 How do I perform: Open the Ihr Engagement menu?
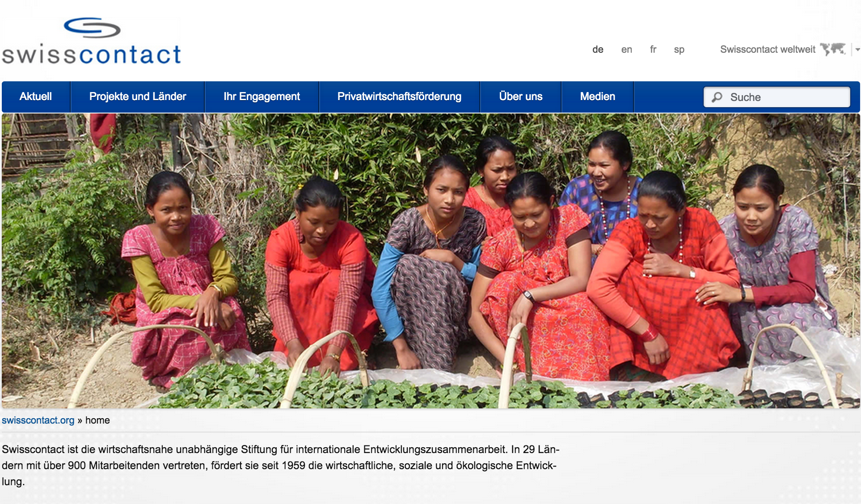click(x=262, y=97)
